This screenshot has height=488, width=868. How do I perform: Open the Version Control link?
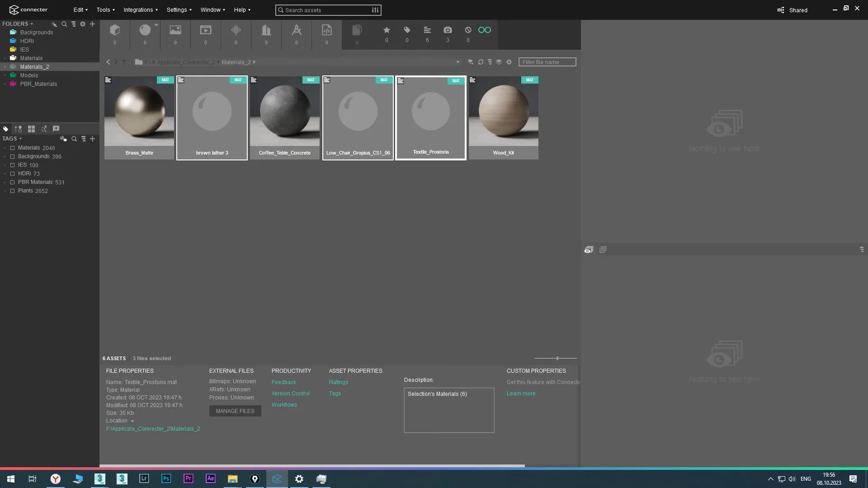(290, 394)
